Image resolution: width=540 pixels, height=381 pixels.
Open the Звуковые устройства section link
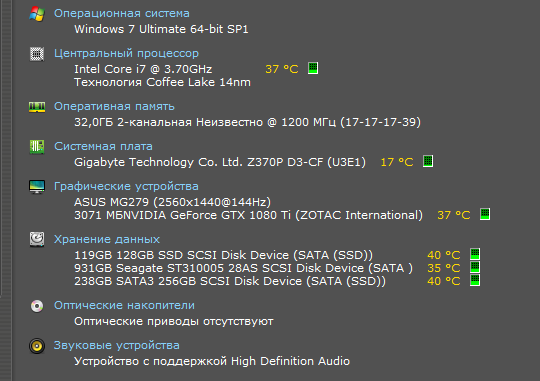[117, 346]
